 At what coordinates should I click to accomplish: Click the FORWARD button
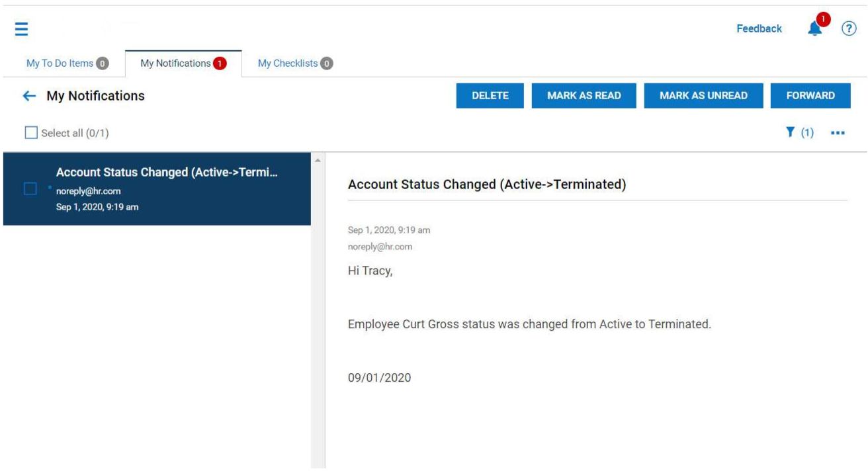(x=810, y=95)
